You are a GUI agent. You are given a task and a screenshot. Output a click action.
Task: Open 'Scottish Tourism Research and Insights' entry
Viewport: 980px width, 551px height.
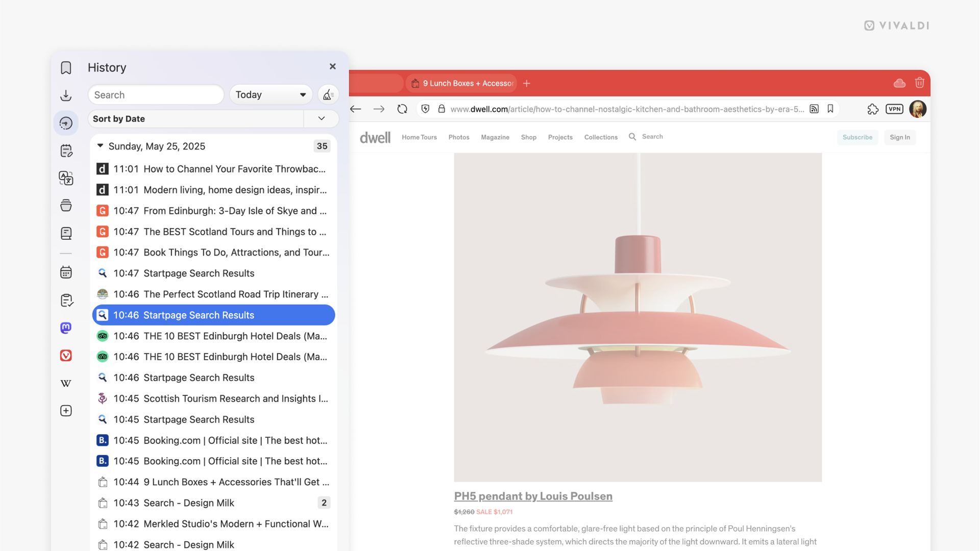[213, 398]
